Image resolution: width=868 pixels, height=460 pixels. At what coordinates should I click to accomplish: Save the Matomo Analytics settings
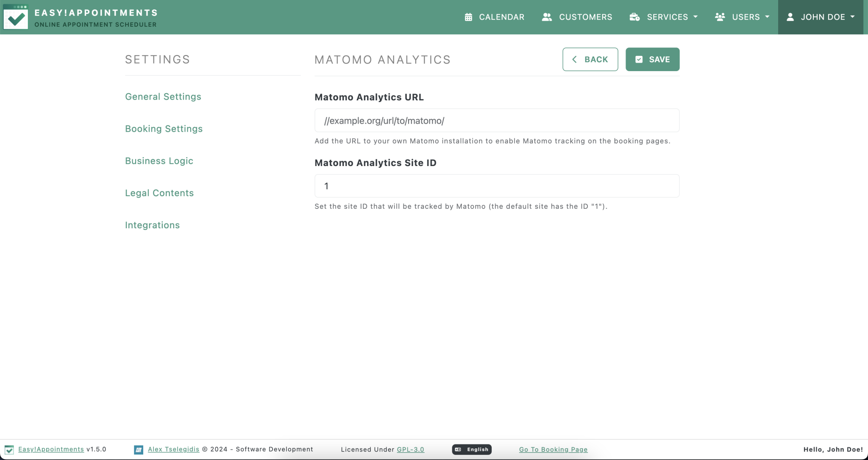coord(652,59)
